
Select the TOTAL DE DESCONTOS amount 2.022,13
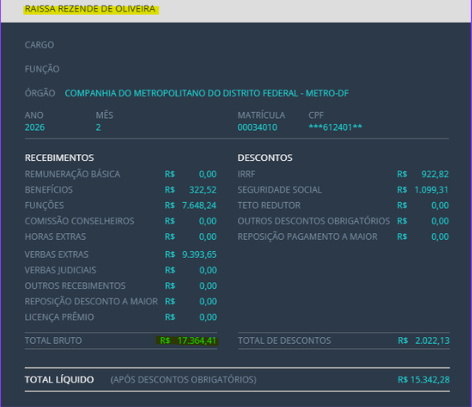(x=432, y=341)
